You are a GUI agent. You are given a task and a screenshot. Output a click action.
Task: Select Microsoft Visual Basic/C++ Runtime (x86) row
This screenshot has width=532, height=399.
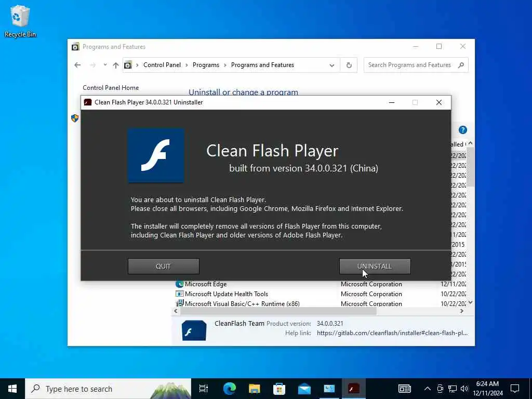(320, 303)
